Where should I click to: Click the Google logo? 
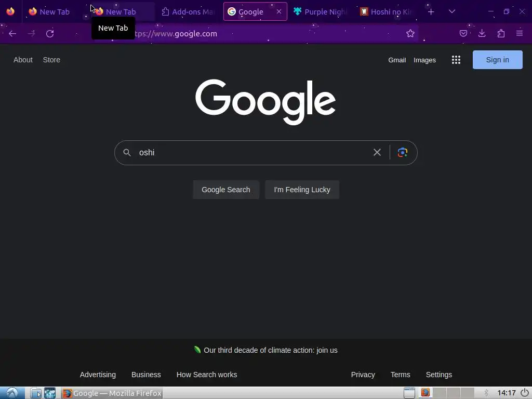click(x=265, y=102)
